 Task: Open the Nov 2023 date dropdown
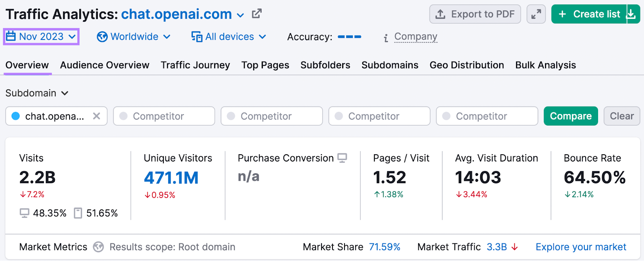click(73, 36)
